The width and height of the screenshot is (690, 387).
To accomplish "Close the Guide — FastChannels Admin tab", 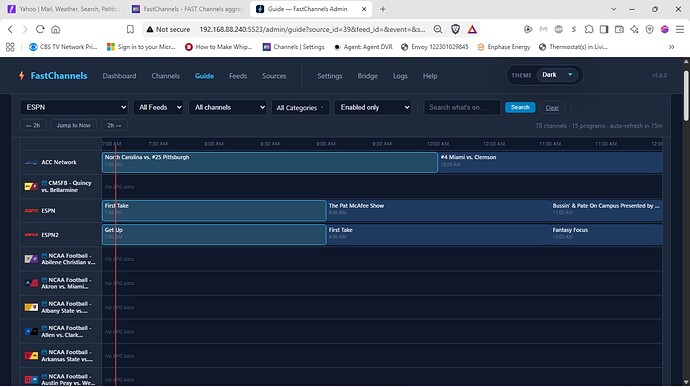I will coord(364,9).
